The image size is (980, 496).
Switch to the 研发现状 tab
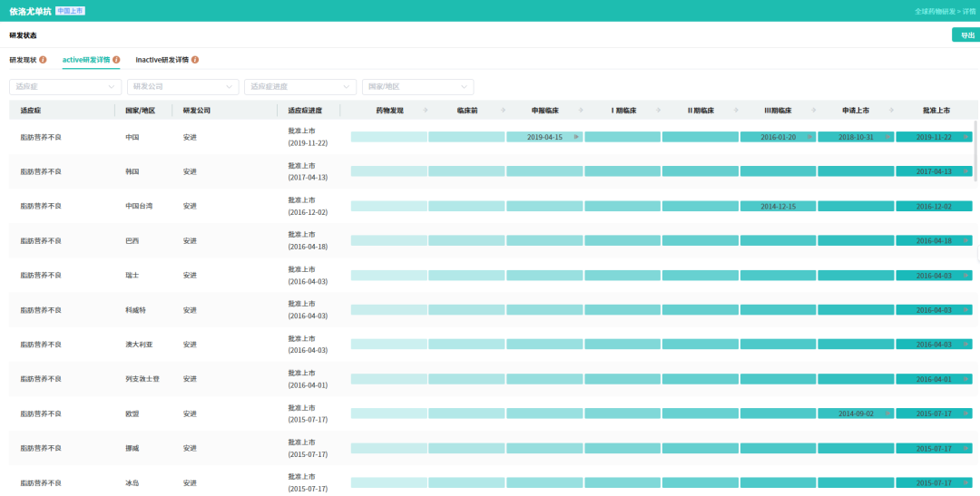click(x=23, y=60)
